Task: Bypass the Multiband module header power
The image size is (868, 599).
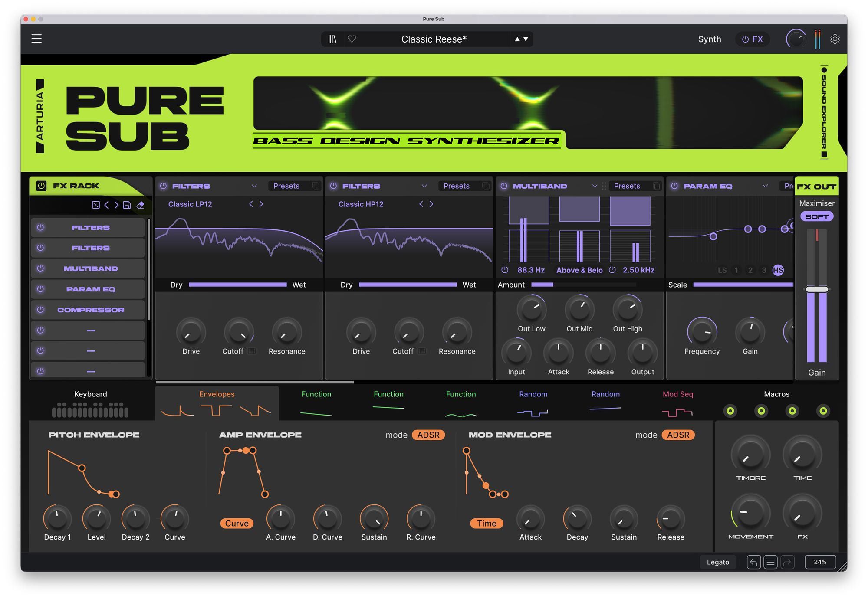Action: [x=504, y=186]
